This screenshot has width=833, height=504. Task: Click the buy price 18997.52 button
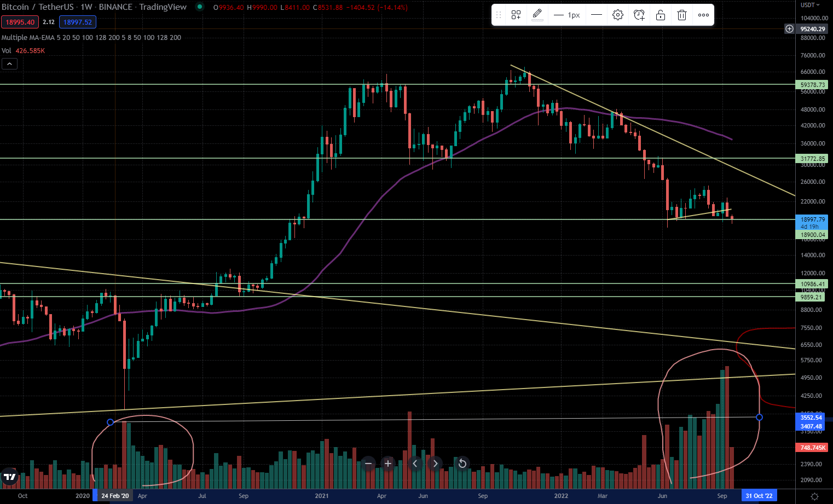coord(78,22)
